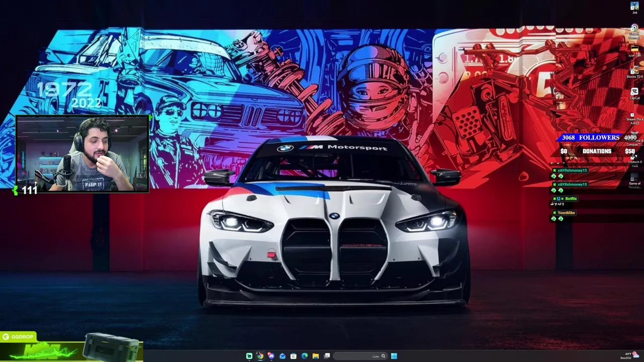Select the Ubisoft Connect desktop shortcut
The width and height of the screenshot is (644, 362).
pyautogui.click(x=634, y=31)
